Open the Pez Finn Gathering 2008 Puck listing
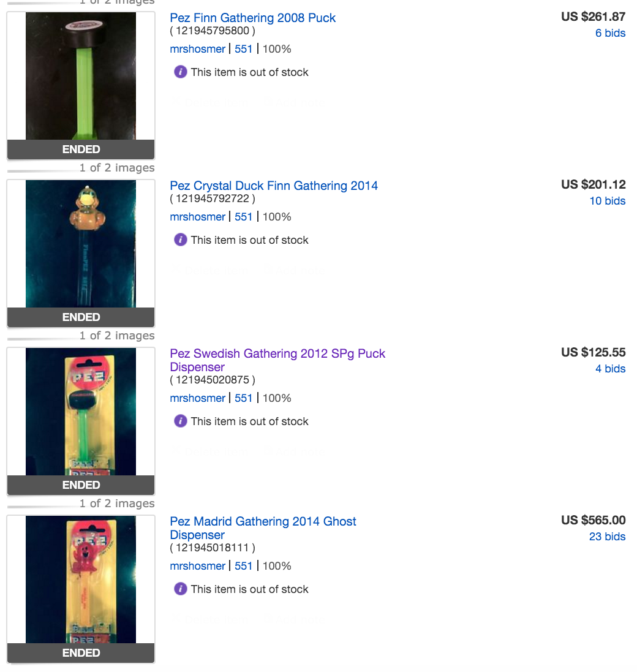 [253, 18]
